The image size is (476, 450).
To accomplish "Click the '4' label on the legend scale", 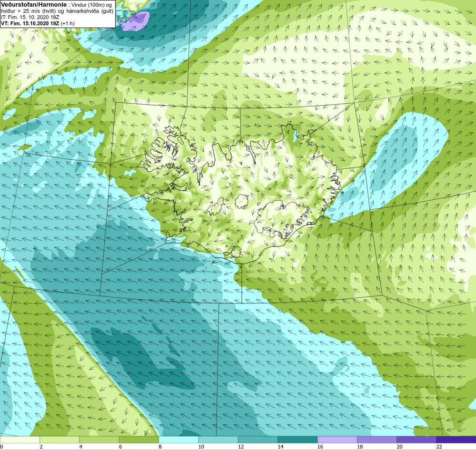I will coord(81,447).
